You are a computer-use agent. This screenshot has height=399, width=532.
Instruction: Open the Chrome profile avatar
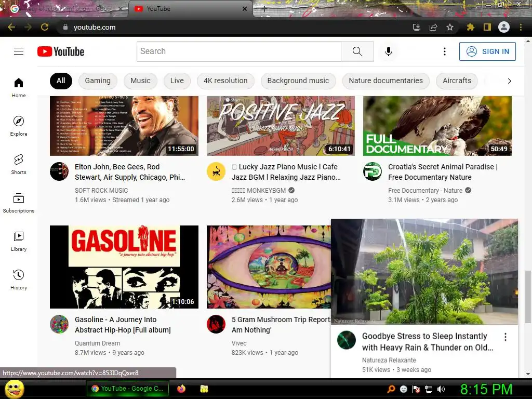[504, 27]
